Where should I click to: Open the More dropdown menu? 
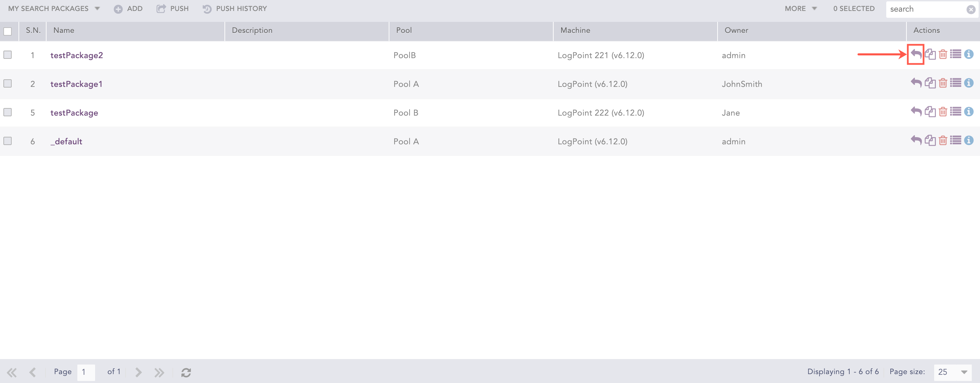(x=800, y=9)
